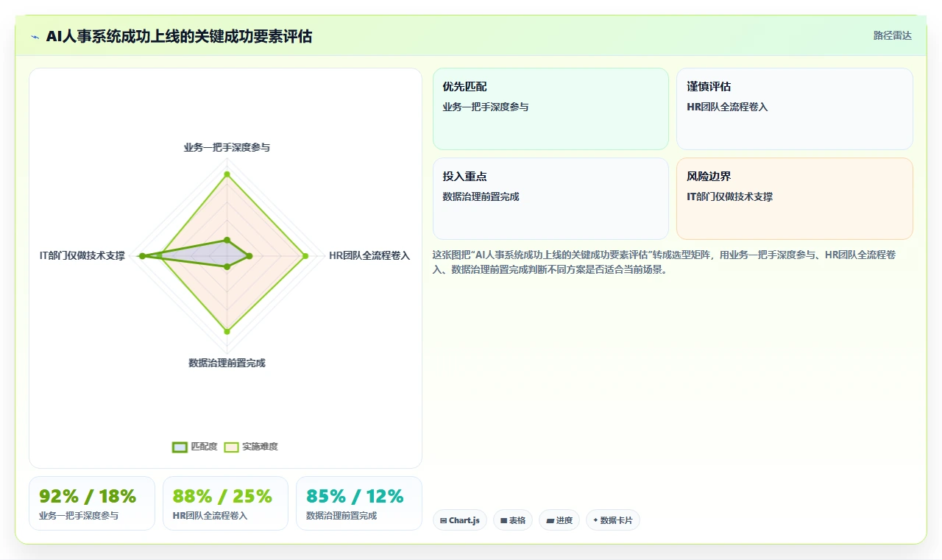The width and height of the screenshot is (942, 560).
Task: Click the top light-green data point on the radar
Action: coord(227,174)
